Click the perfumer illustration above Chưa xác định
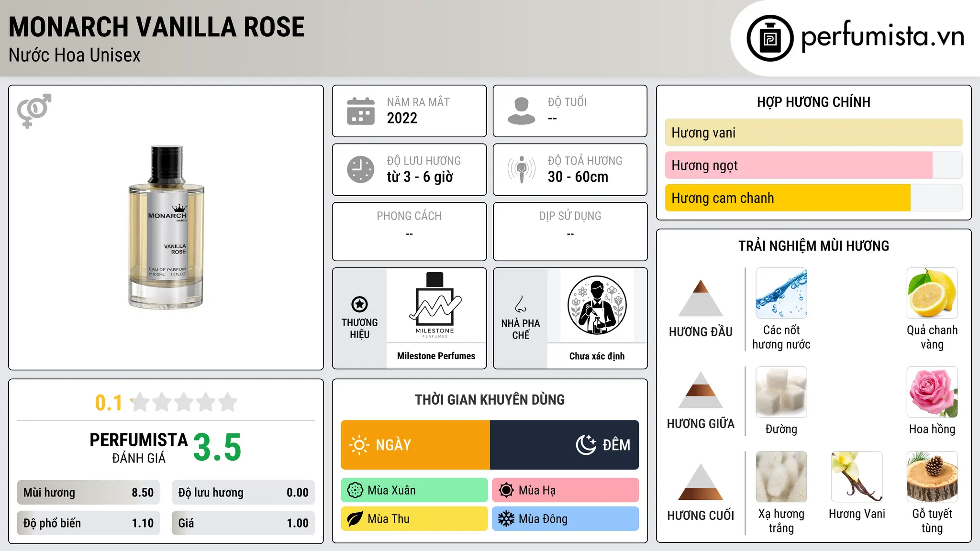 click(597, 305)
